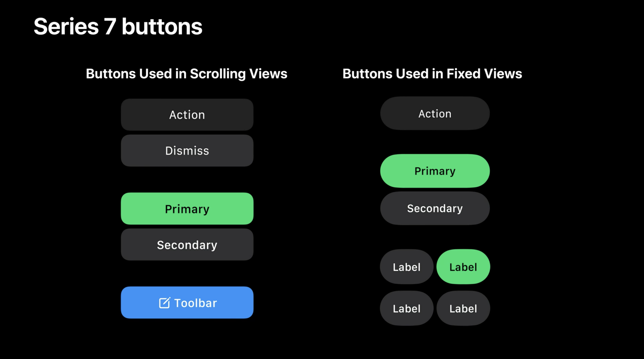This screenshot has height=359, width=644.
Task: Click the word 'Scrolling' in the left heading
Action: [x=218, y=74]
